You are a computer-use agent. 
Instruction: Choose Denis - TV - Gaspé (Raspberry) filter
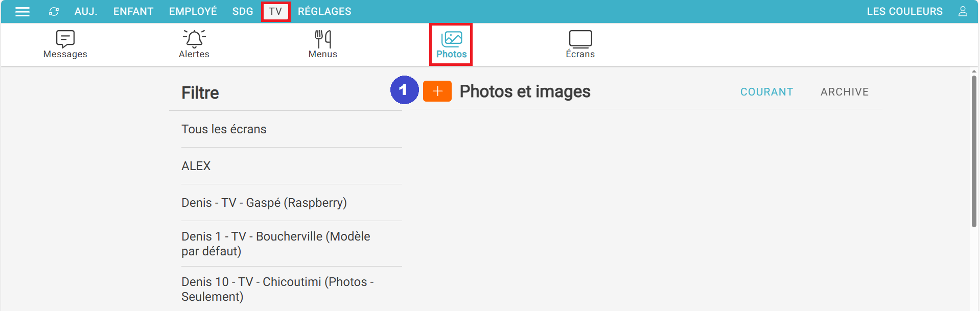(x=264, y=203)
